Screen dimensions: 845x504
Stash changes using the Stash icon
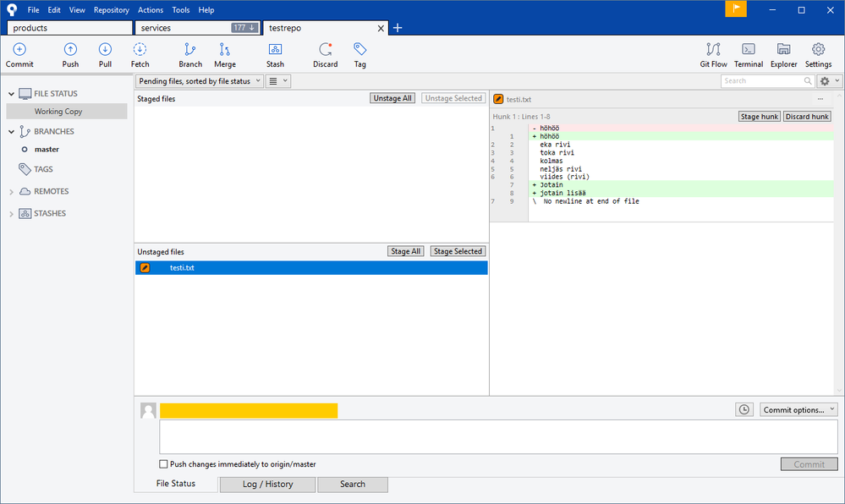275,50
